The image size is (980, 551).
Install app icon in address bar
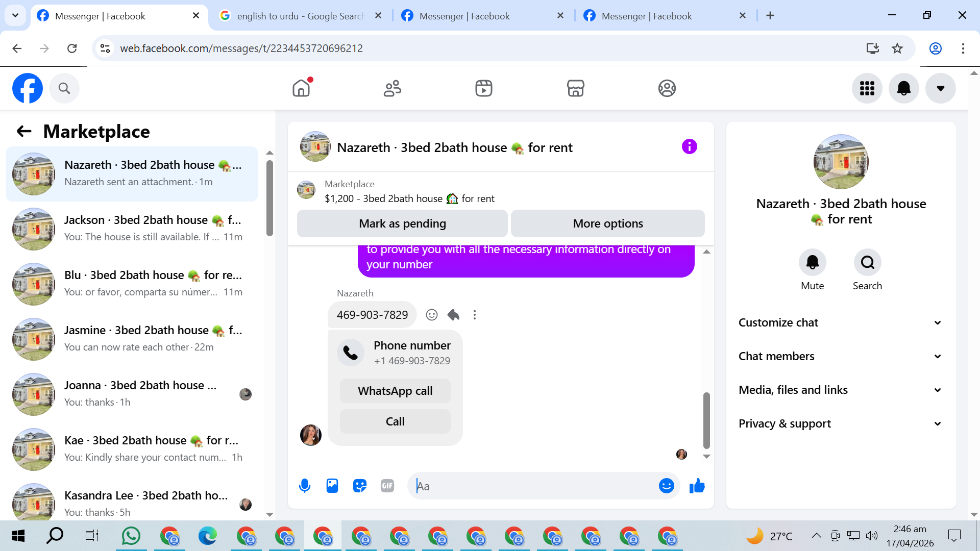point(873,48)
